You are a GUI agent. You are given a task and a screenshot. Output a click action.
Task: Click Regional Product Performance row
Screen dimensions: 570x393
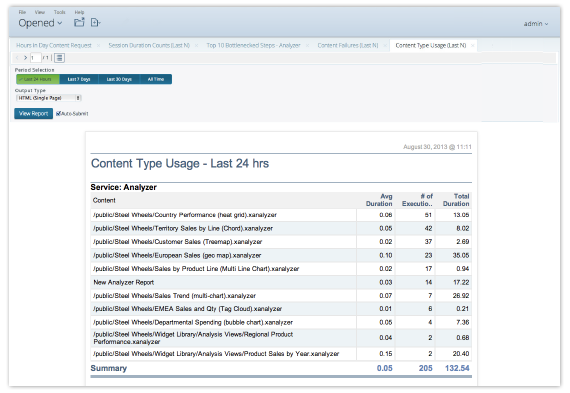[x=281, y=338]
